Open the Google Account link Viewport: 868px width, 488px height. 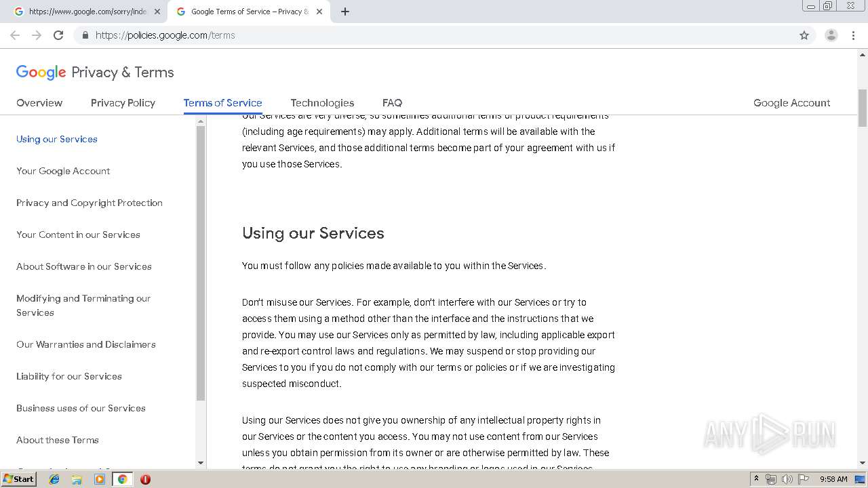791,103
